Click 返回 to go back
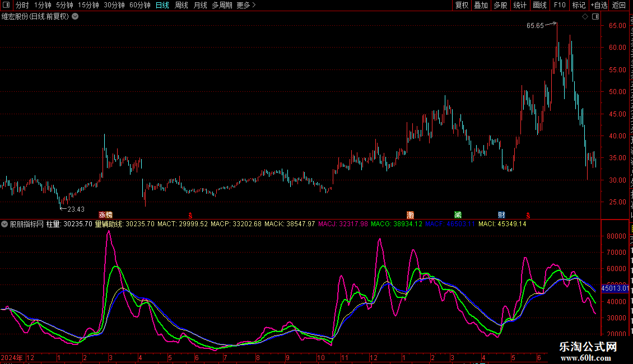This screenshot has height=364, width=633. [x=619, y=5]
